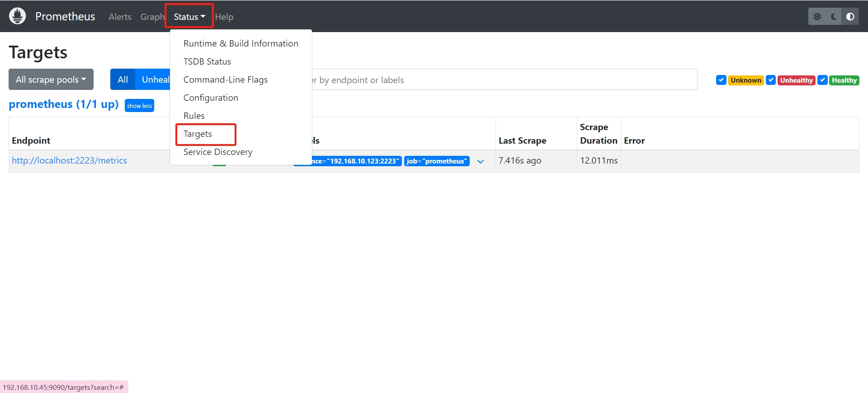Open the prometheus (1/1 up) pool link
This screenshot has height=393, width=868.
coord(64,104)
